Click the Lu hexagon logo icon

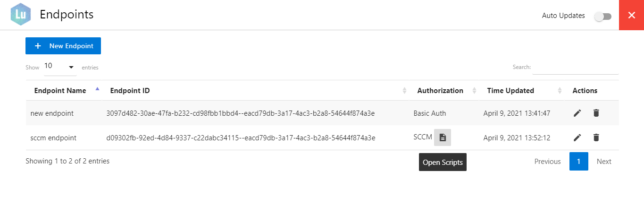(21, 15)
